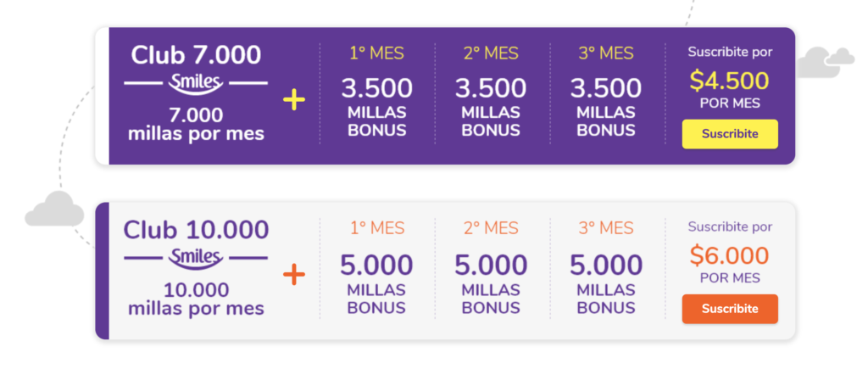Click the $4.500 price text
This screenshot has width=868, height=369.
729,81
